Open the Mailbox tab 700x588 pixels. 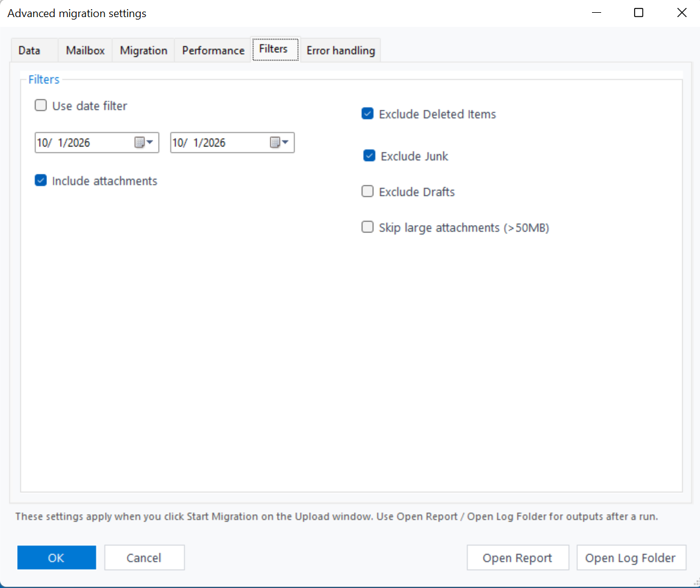click(85, 51)
